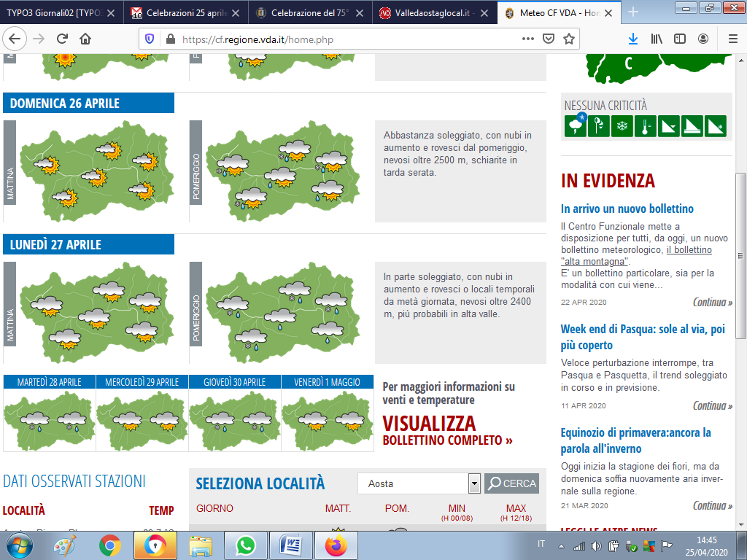Click the thunderstorm criticality icon

pos(576,126)
